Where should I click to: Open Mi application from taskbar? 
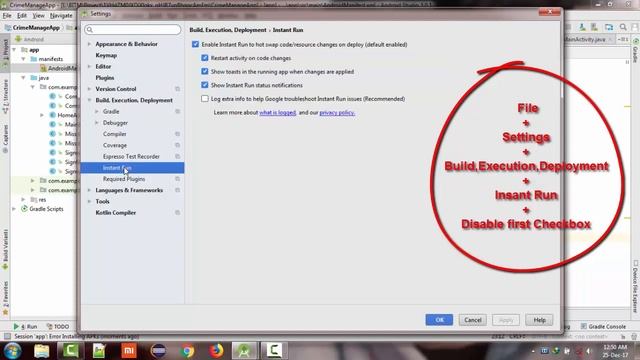[129, 351]
